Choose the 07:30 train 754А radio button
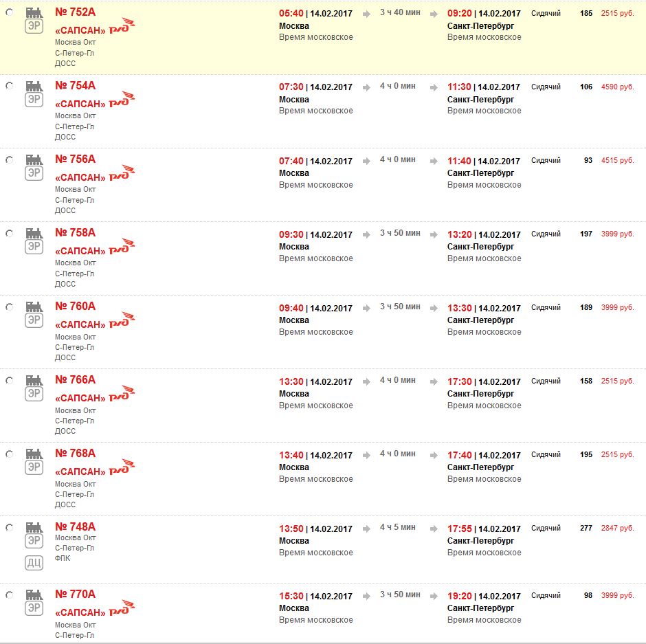 tap(9, 86)
